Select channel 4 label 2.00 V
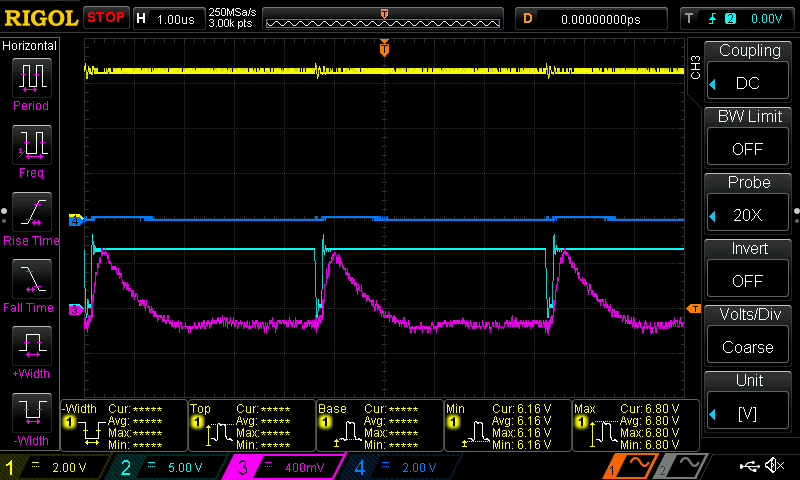This screenshot has height=480, width=800. pyautogui.click(x=402, y=467)
